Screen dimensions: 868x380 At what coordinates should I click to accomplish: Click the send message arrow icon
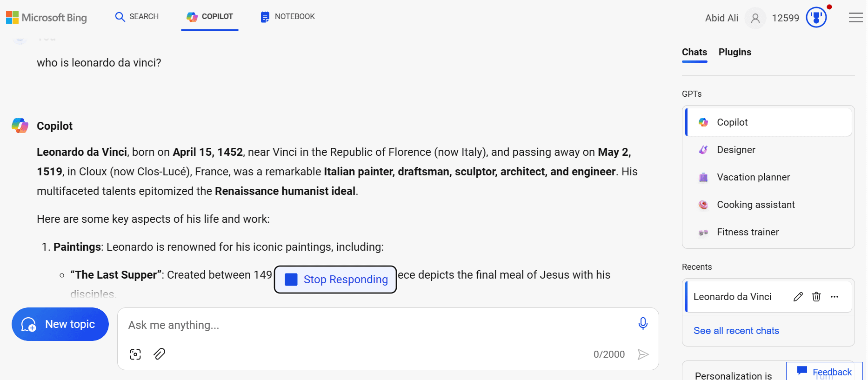pos(643,354)
